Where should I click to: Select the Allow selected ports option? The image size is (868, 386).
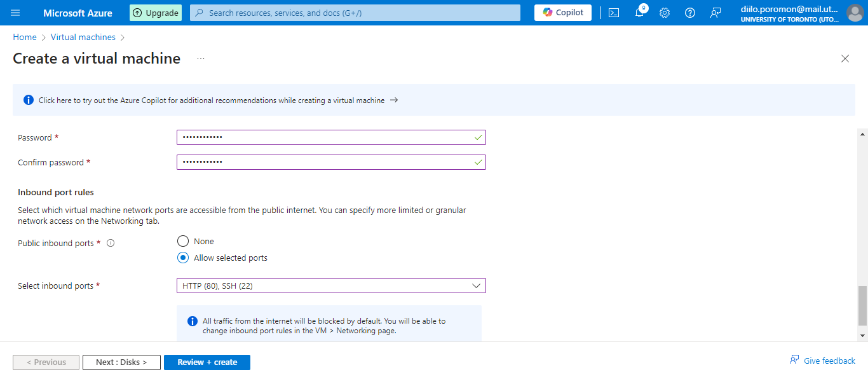183,258
